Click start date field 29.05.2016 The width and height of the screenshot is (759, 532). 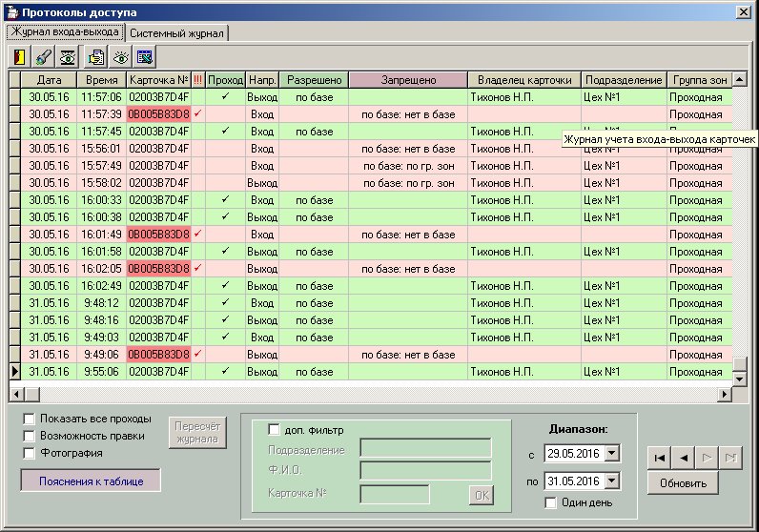pos(575,454)
